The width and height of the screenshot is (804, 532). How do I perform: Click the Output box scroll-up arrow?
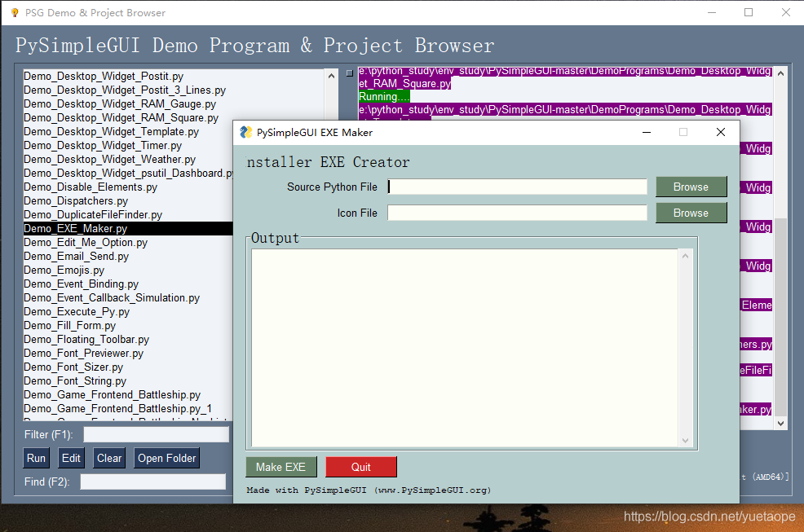[685, 256]
